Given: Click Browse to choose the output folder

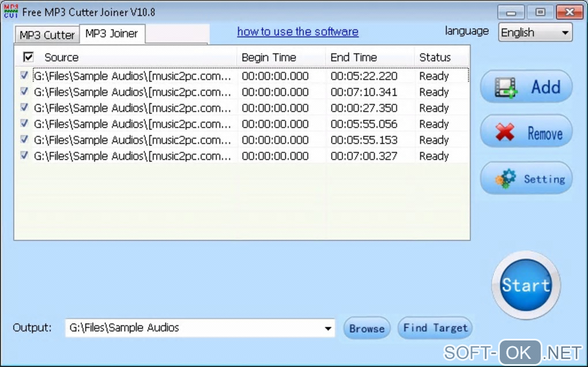Looking at the screenshot, I should tap(367, 328).
